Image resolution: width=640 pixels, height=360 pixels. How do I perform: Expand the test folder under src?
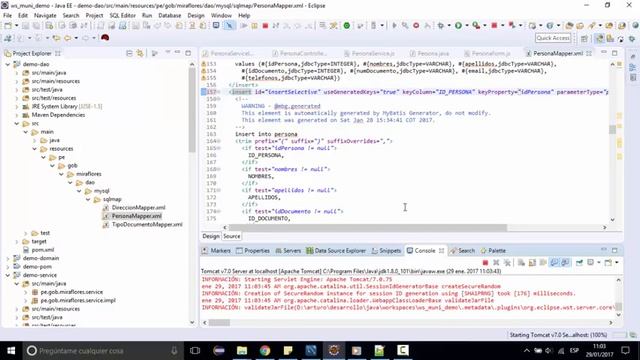pos(26,233)
